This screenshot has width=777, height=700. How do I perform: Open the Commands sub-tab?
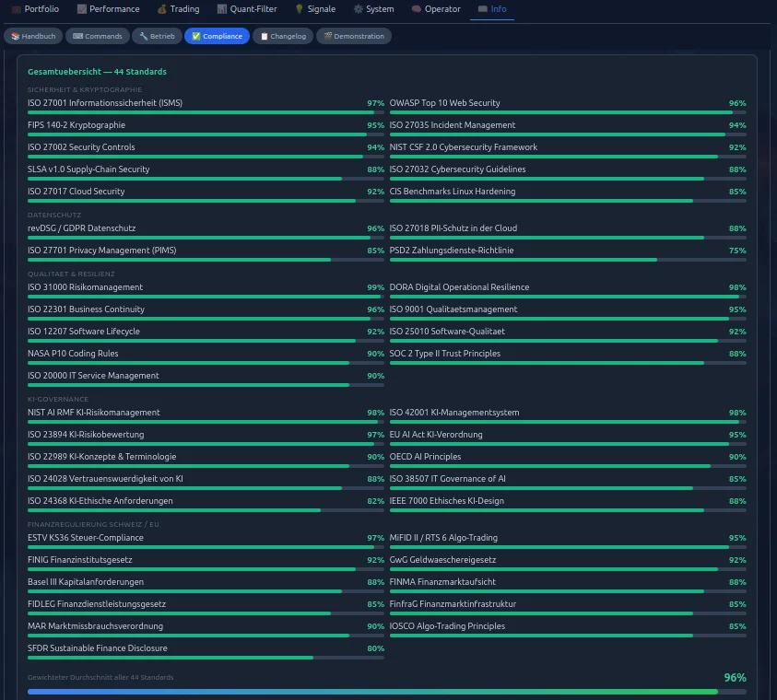tap(98, 36)
